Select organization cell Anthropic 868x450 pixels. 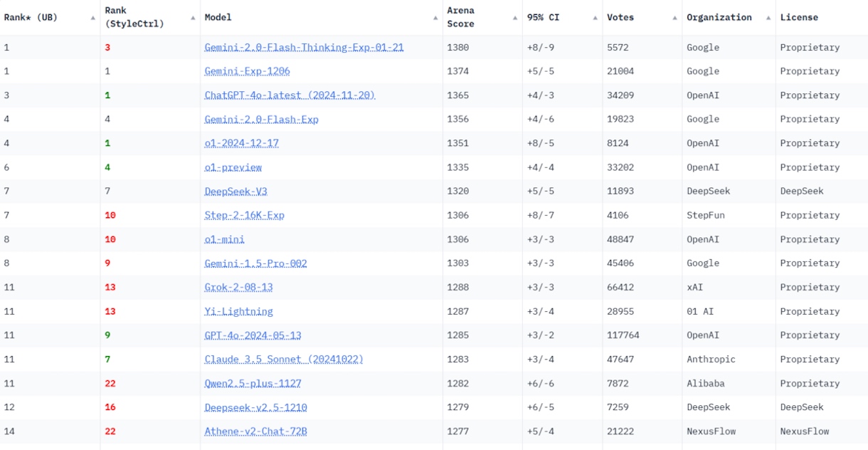coord(711,360)
